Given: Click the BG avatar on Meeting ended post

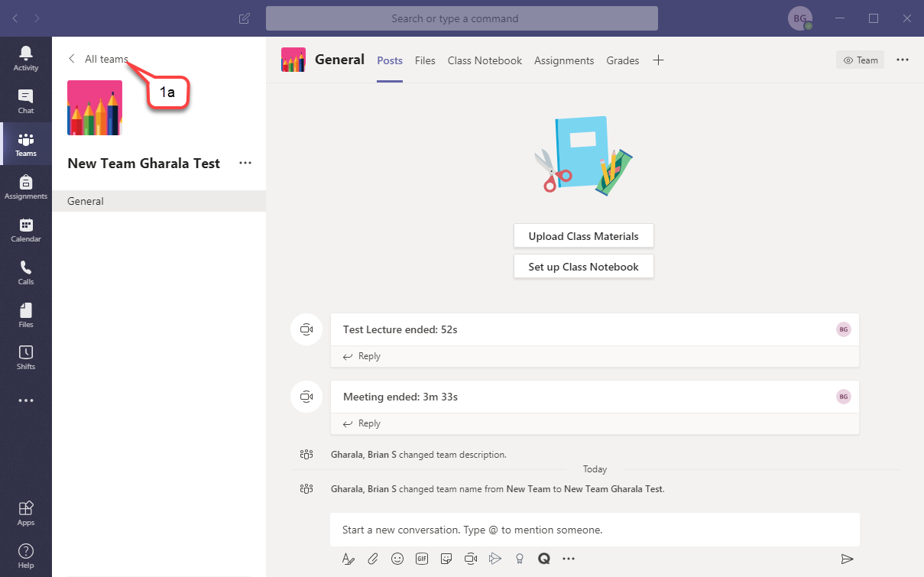Looking at the screenshot, I should 844,397.
